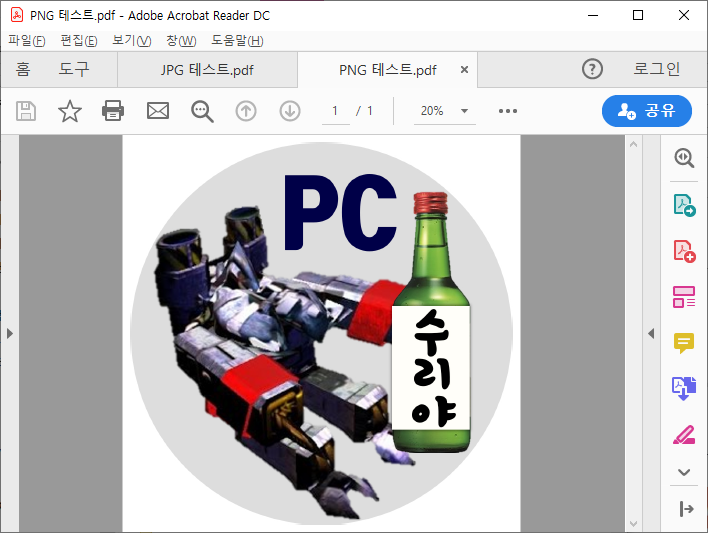Open the 편집(E) menu
Screen dimensions: 708x533
click(x=79, y=41)
